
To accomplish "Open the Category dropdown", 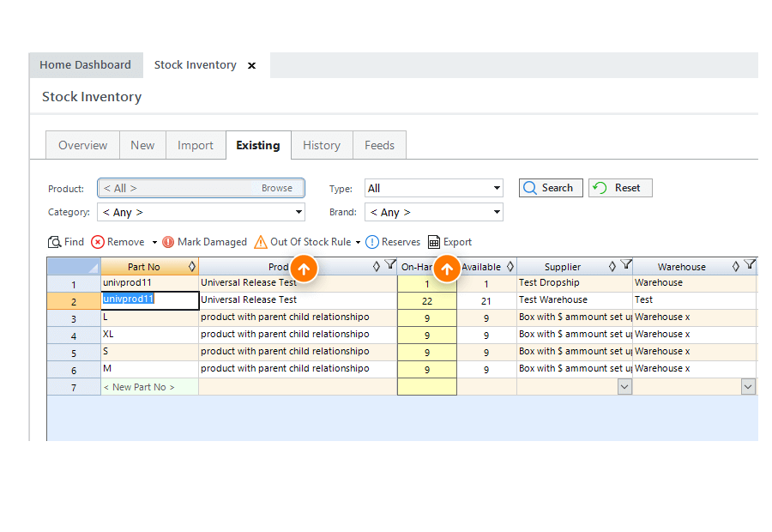I will 299,212.
